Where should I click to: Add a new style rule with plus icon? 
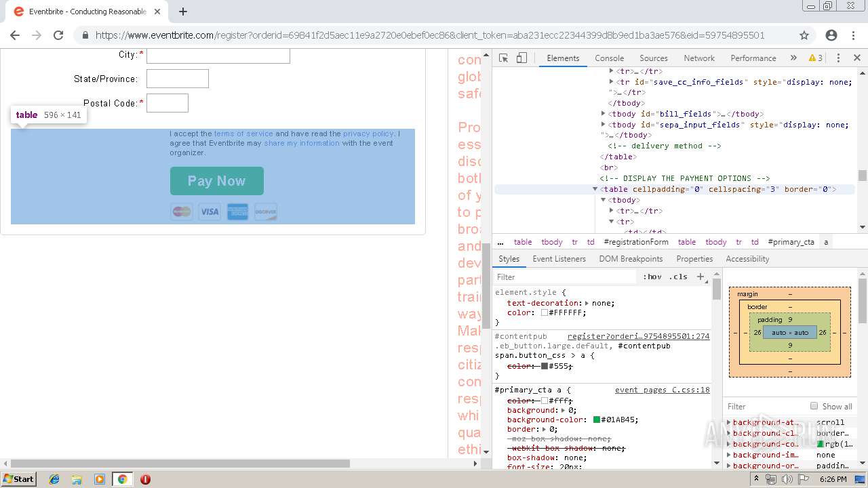[x=701, y=277]
